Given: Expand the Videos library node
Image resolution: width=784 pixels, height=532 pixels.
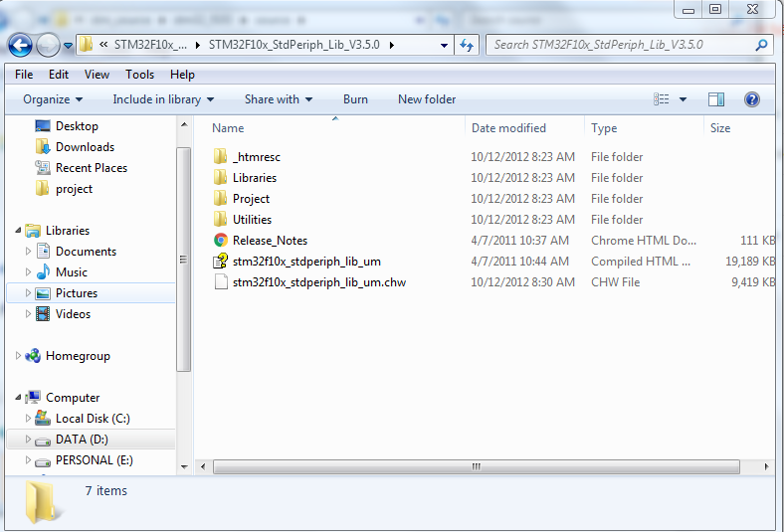Looking at the screenshot, I should 28,314.
